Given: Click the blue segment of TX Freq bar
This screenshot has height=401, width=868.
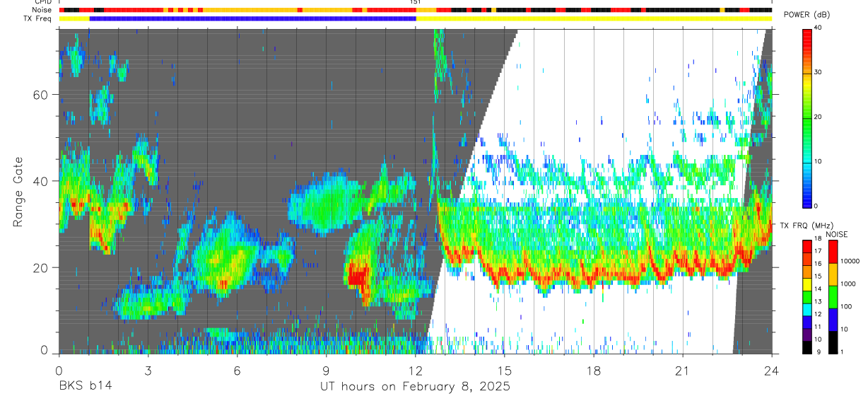Looking at the screenshot, I should [x=253, y=18].
